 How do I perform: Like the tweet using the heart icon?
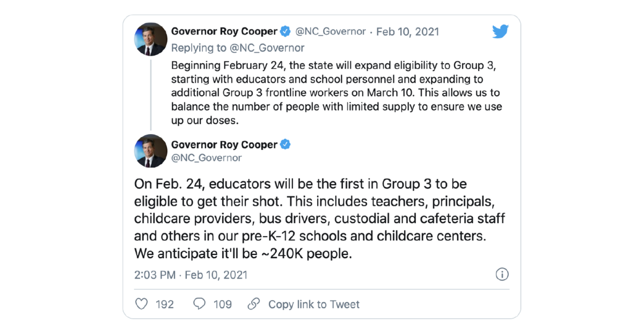point(141,304)
